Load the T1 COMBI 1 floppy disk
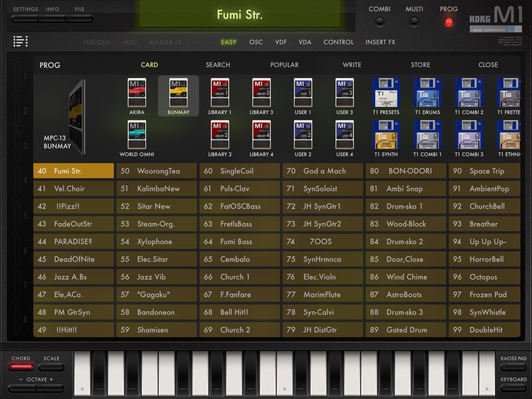 [x=428, y=138]
